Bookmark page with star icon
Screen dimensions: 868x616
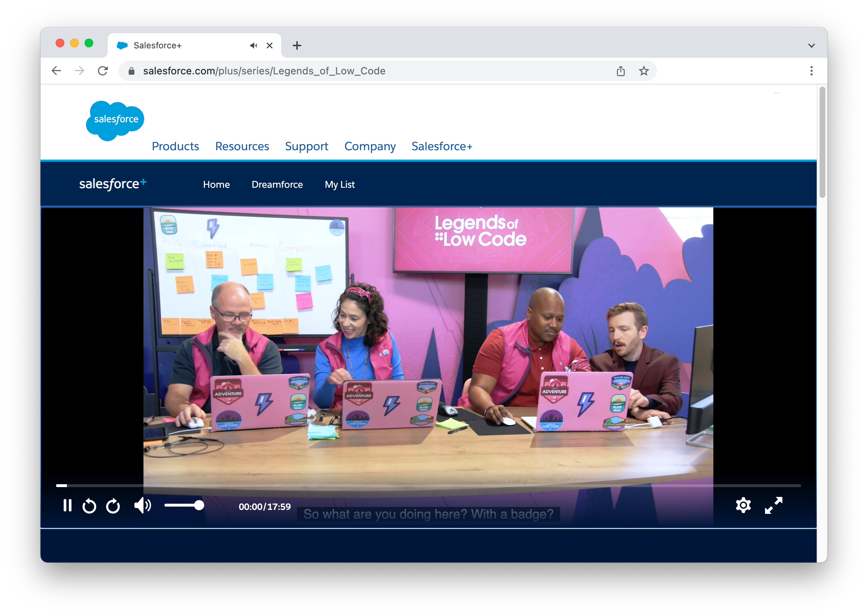click(x=643, y=71)
